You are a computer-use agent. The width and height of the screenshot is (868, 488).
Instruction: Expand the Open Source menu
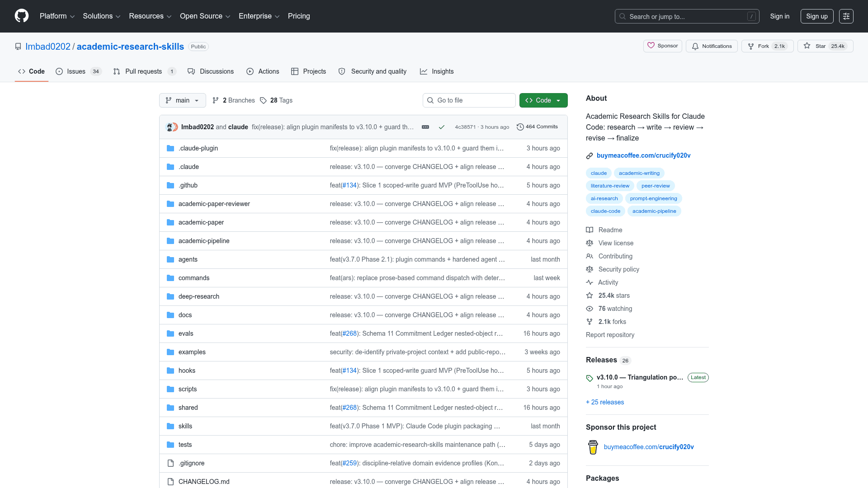click(x=205, y=16)
